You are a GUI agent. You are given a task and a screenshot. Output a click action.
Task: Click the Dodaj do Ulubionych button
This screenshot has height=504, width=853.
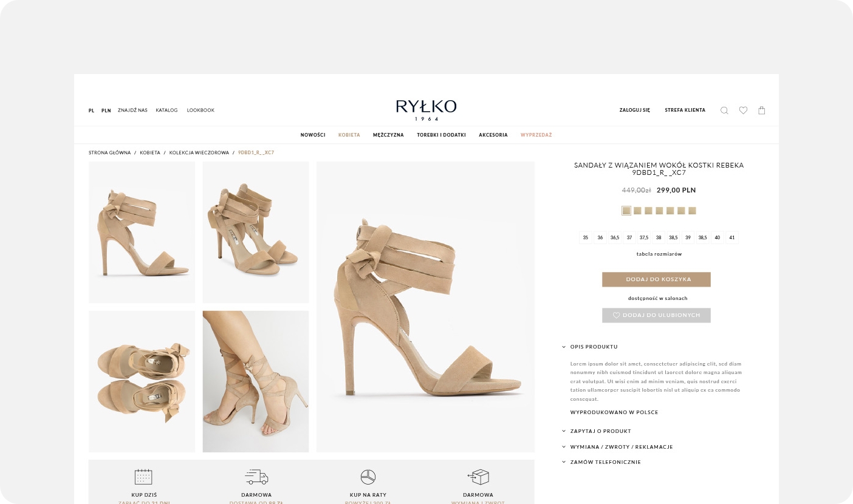656,315
